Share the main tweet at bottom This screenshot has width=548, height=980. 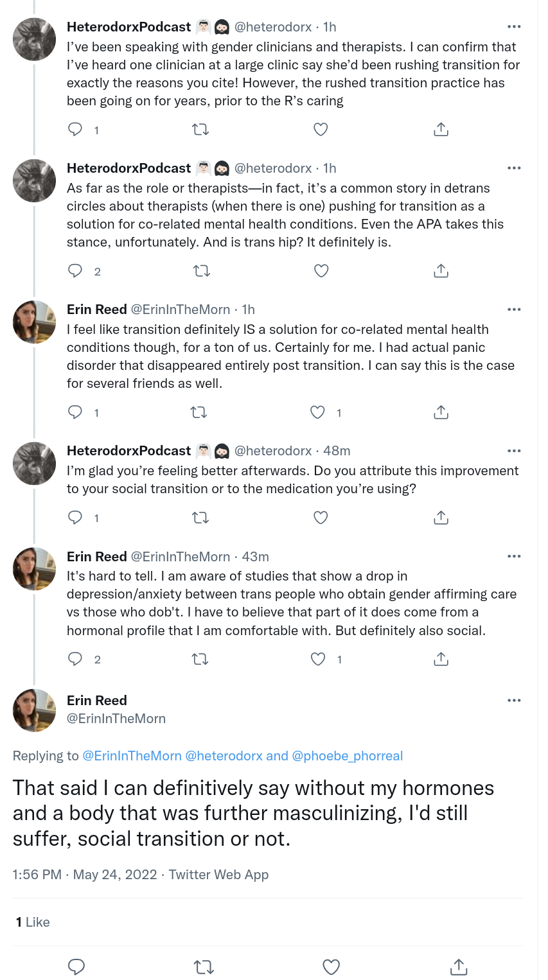pos(458,967)
